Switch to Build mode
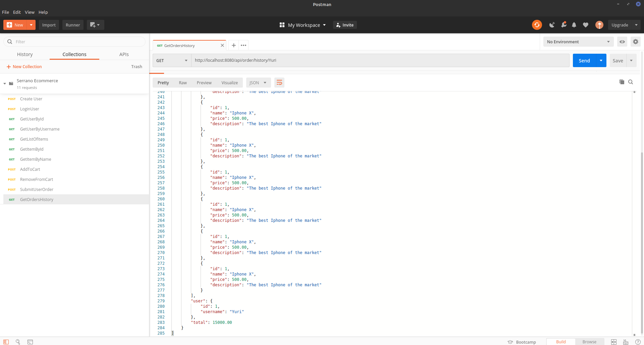 click(561, 342)
